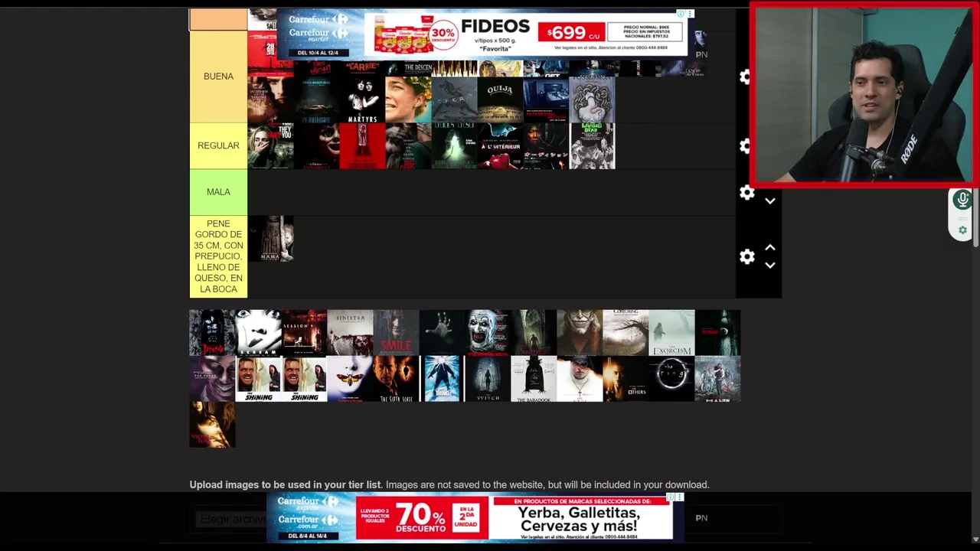Select the Amityville poster
This screenshot has height=551, width=980.
(x=534, y=333)
